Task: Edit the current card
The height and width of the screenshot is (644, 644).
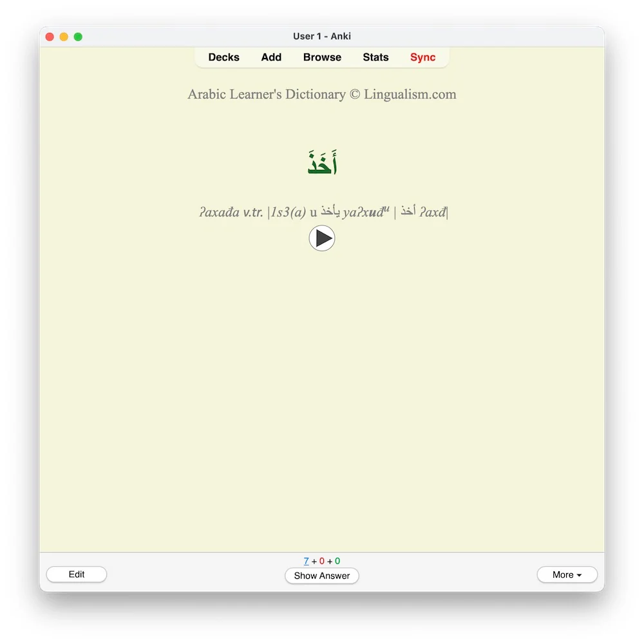Action: (x=77, y=574)
